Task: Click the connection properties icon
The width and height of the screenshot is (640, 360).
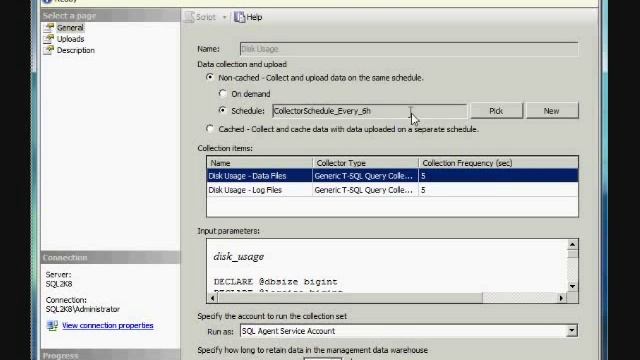Action: coord(52,325)
